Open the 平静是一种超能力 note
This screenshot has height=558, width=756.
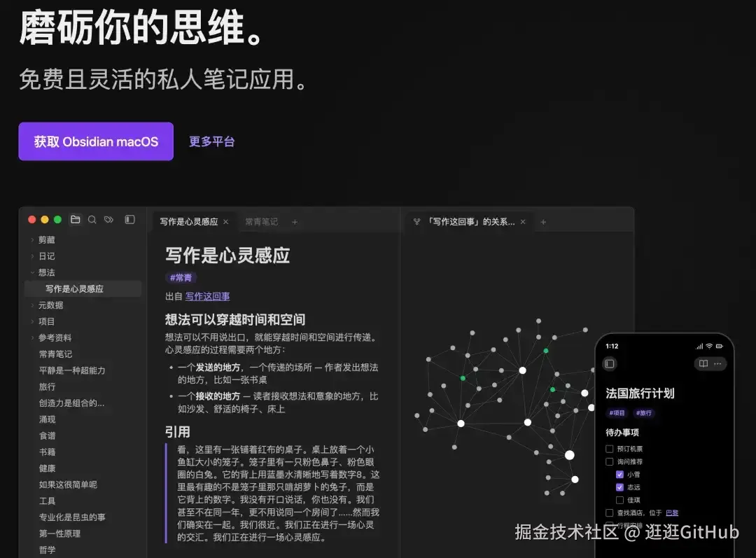[72, 370]
